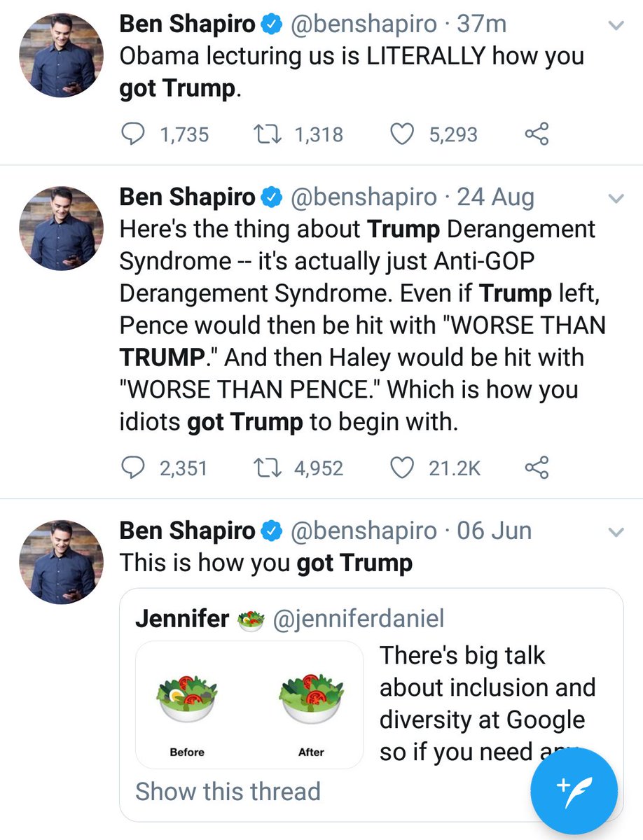Open Ben Shapiro's avatar on the first tweet
This screenshot has height=840, width=643.
[61, 54]
